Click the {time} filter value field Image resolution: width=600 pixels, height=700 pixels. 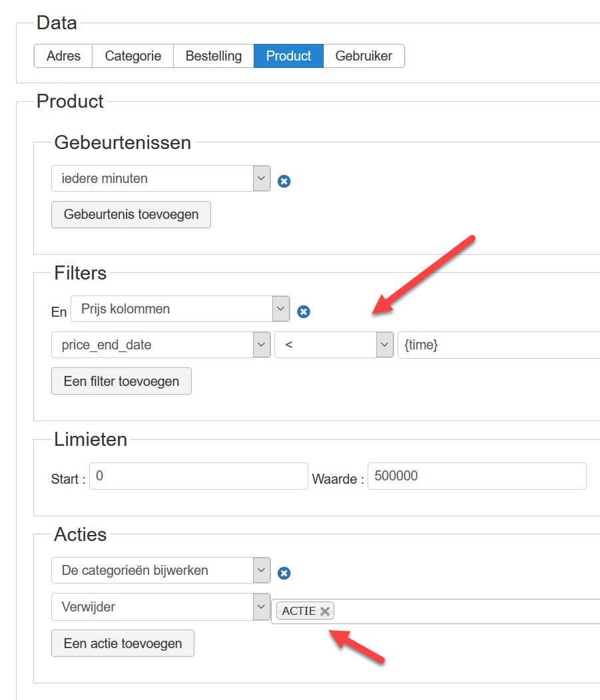(x=499, y=345)
